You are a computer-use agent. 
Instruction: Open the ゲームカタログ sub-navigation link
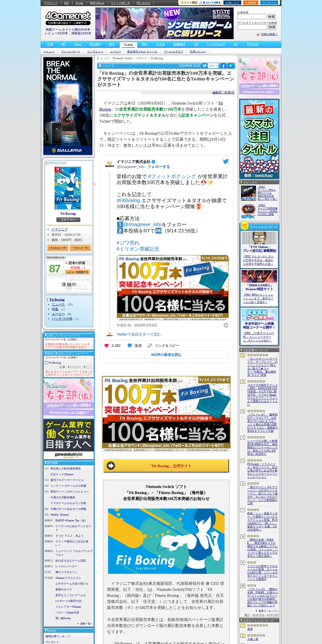(174, 51)
